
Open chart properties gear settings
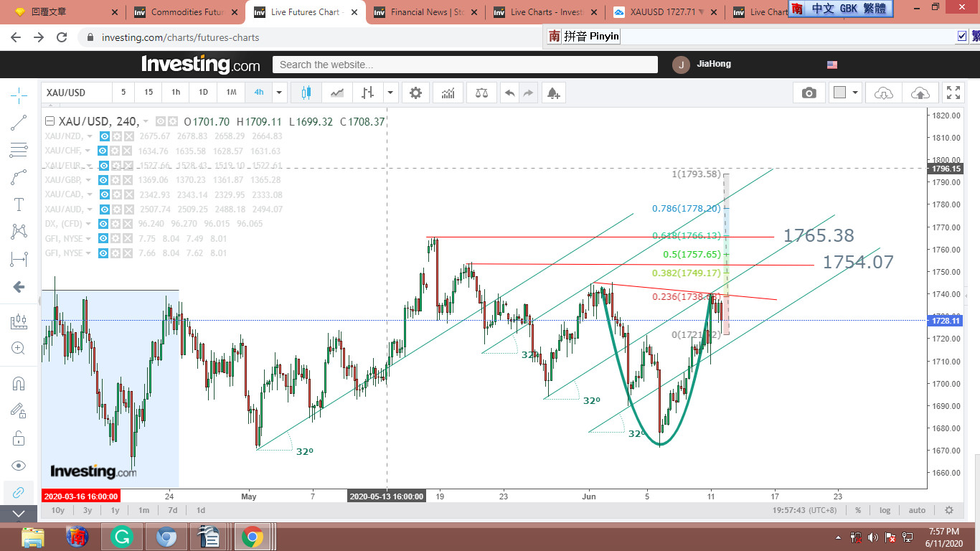415,93
